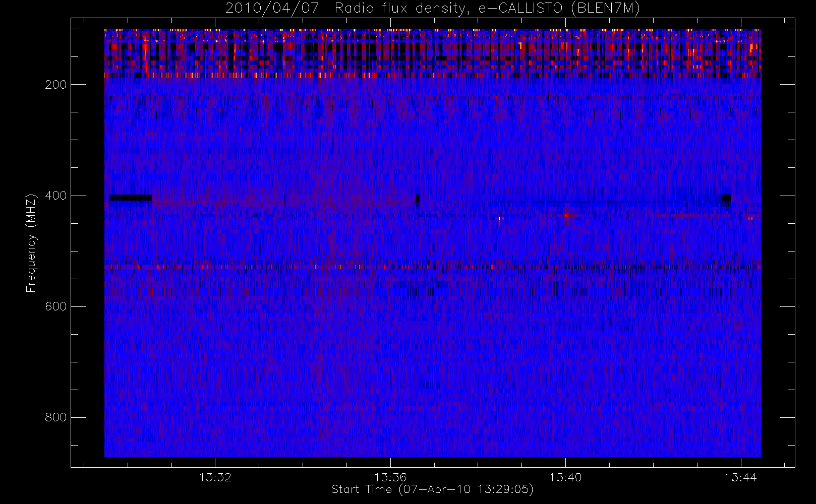Click the 13:36 time tick label
Viewport: 816px width, 504px height.
[390, 477]
